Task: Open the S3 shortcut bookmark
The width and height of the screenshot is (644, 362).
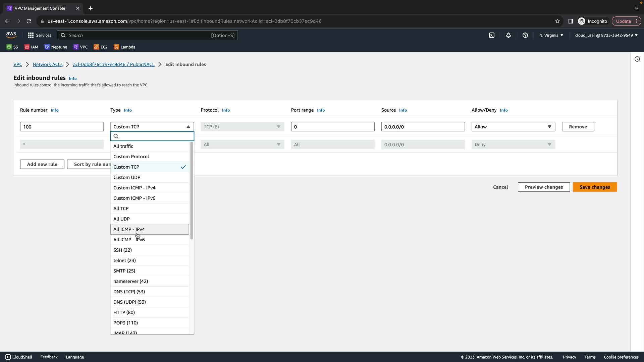Action: point(12,47)
